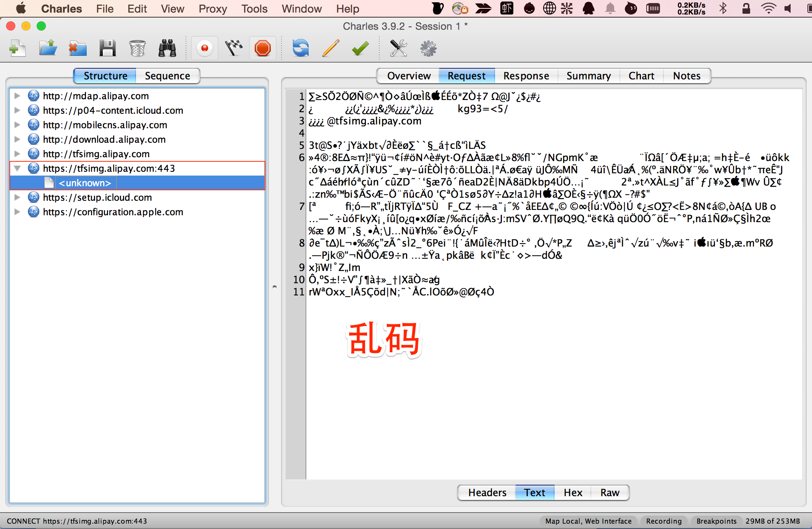Expand the setup.icloud.com node
812x529 pixels.
(x=17, y=197)
